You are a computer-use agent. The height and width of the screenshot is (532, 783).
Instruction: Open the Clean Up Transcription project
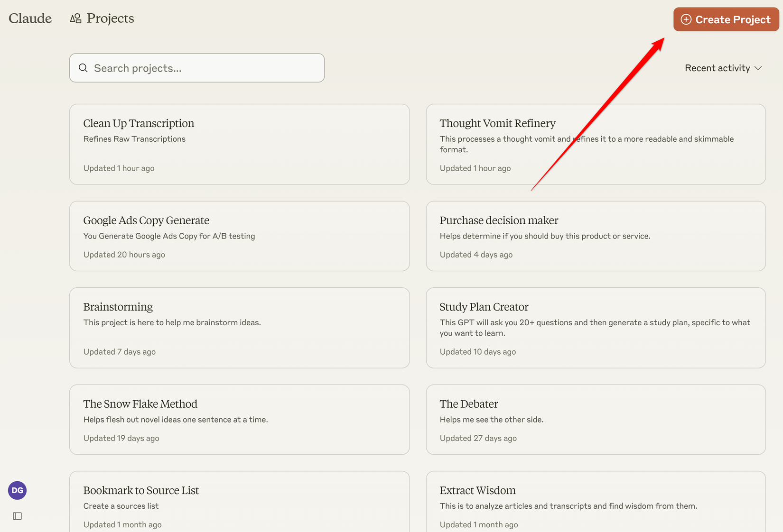click(x=240, y=144)
